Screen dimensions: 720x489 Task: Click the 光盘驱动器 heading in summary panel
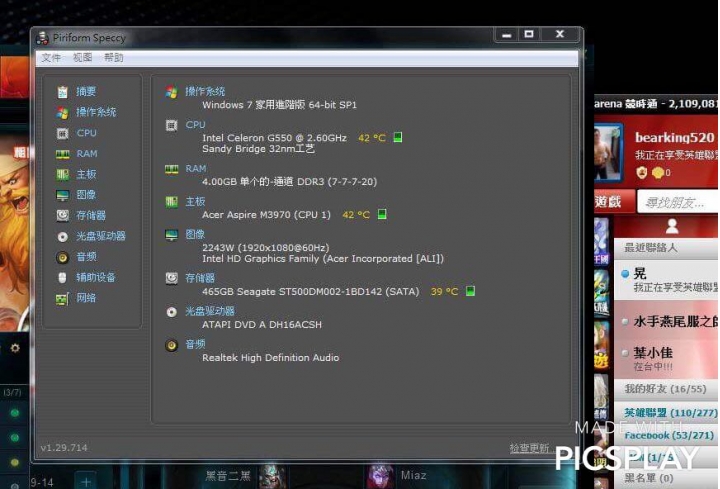pyautogui.click(x=210, y=311)
